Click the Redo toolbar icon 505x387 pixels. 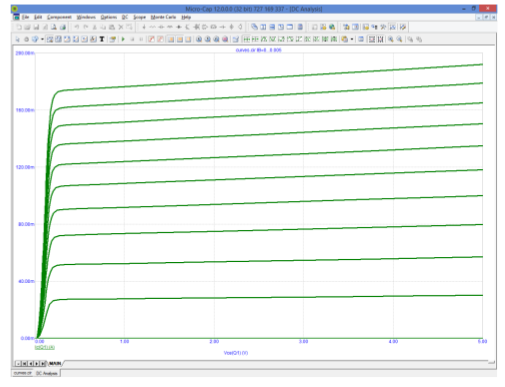(85, 27)
